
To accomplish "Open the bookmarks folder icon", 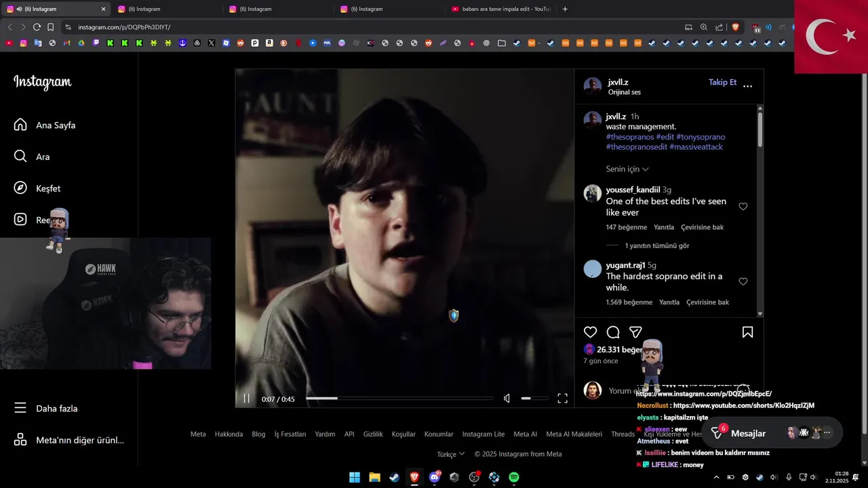I will pyautogui.click(x=502, y=43).
